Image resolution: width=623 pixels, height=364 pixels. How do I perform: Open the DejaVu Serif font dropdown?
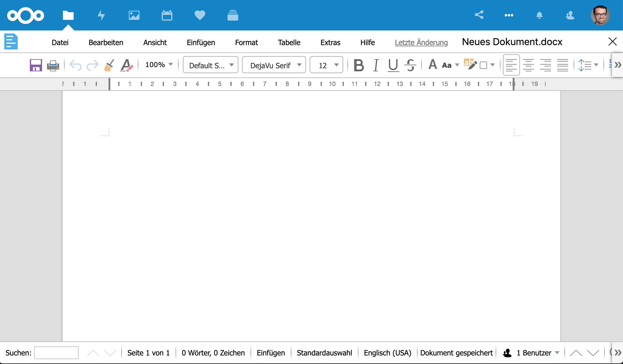click(274, 65)
